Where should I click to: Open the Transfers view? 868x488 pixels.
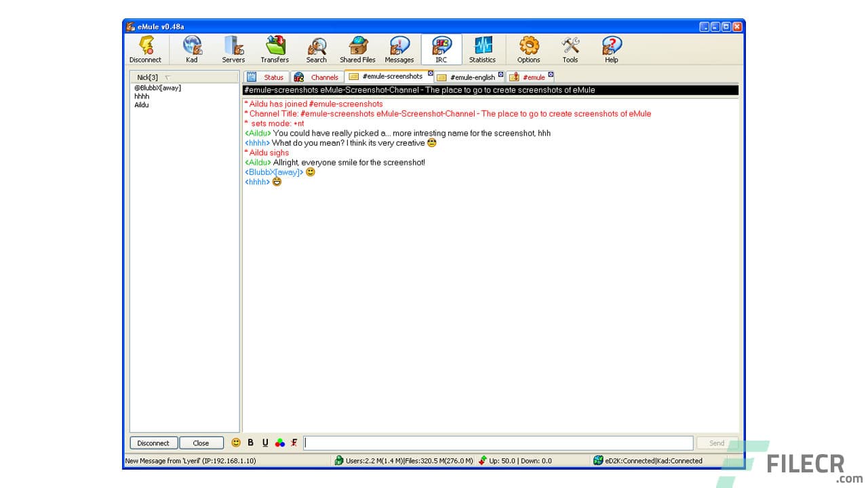[x=274, y=49]
